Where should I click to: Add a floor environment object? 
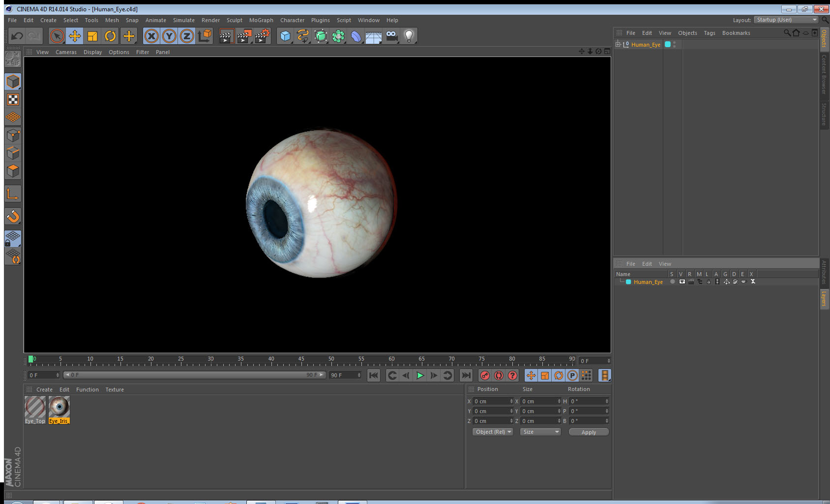point(374,37)
